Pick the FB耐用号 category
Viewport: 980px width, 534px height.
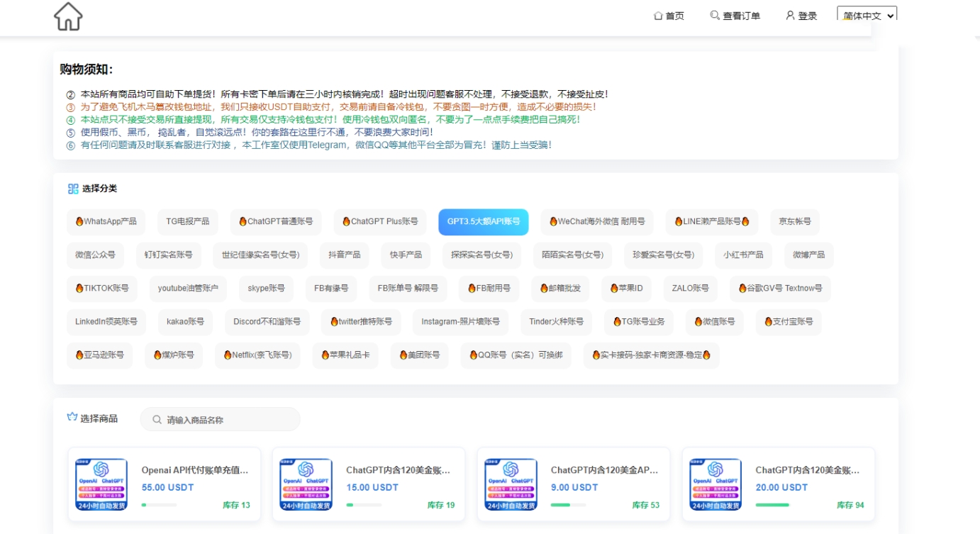point(489,289)
